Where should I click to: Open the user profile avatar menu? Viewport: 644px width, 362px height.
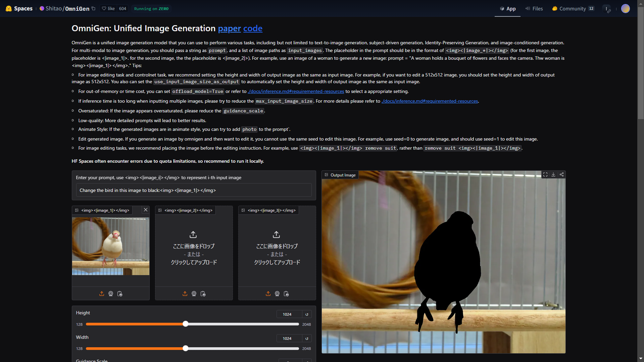(625, 9)
